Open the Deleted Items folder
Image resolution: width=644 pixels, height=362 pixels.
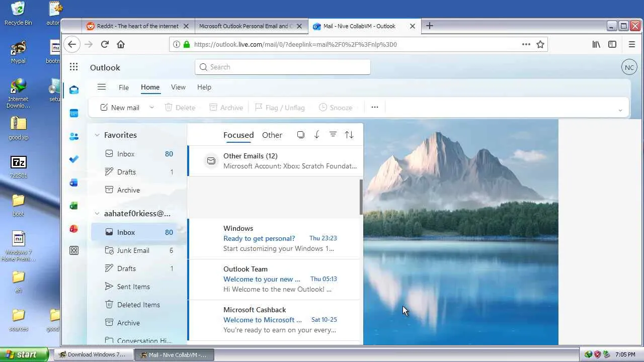(x=139, y=305)
